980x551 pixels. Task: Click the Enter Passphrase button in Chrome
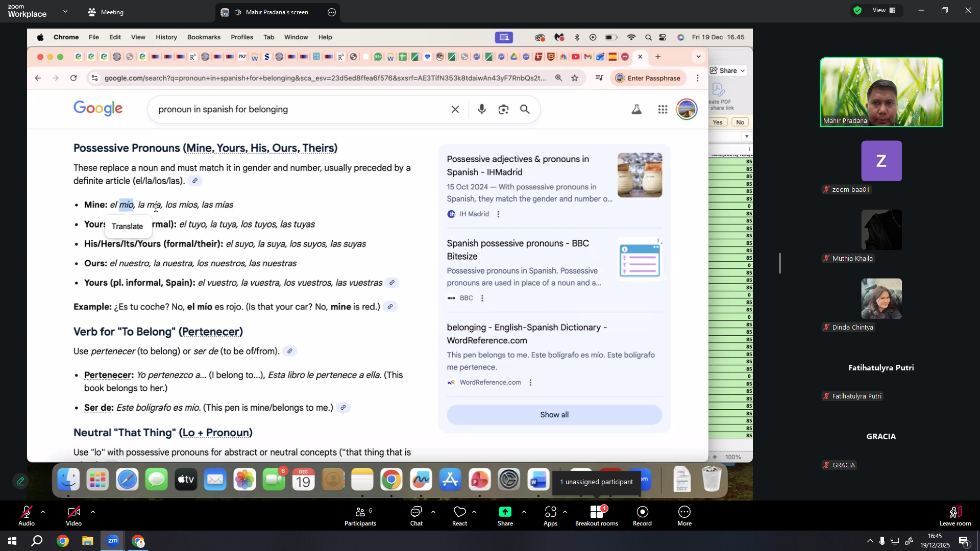click(x=648, y=78)
